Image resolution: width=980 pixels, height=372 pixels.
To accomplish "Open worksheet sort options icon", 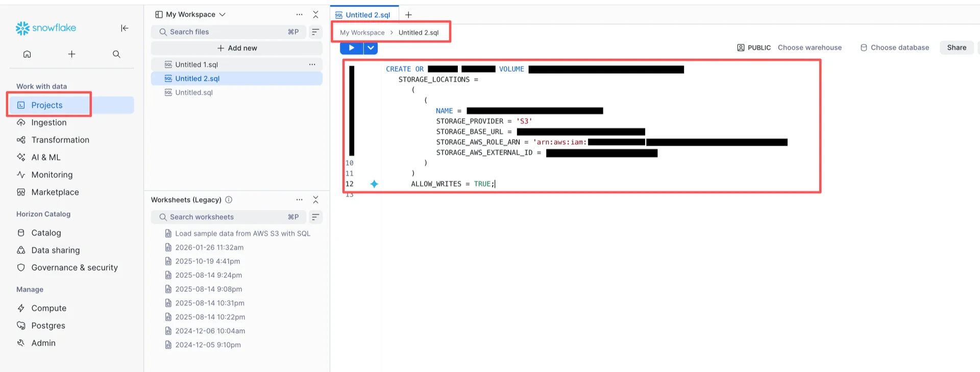I will coord(315,217).
